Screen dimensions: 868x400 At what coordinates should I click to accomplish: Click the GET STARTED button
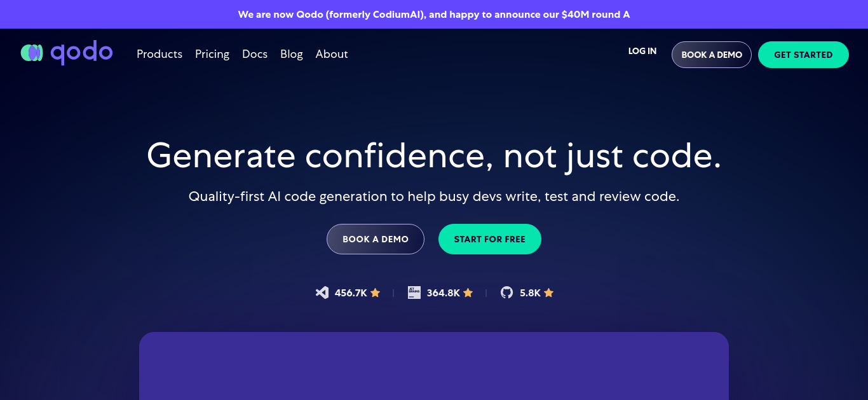(803, 55)
